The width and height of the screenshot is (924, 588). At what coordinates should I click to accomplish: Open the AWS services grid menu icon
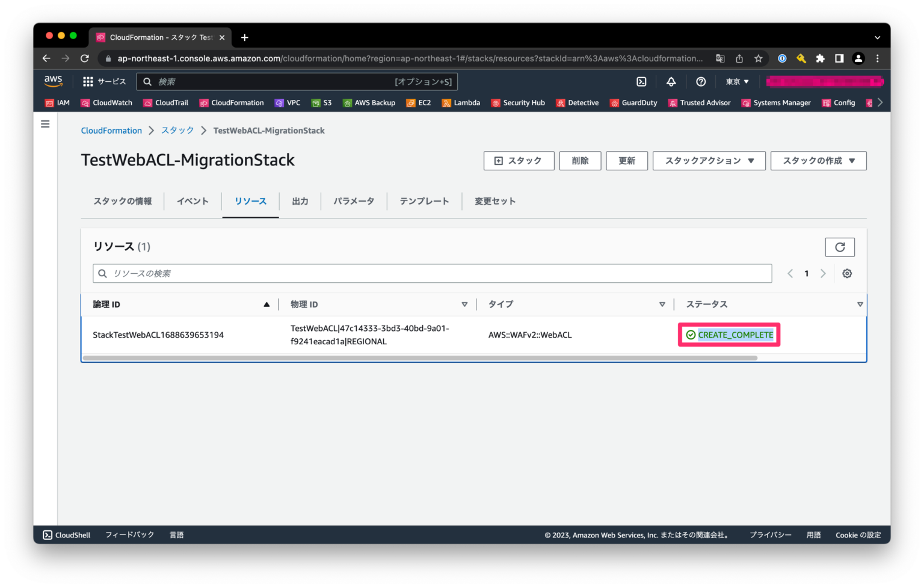[87, 81]
